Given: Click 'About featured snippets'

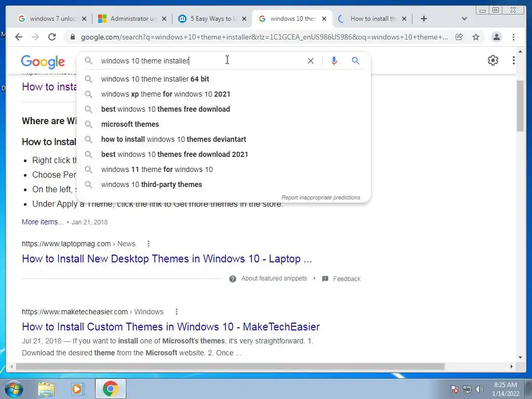Looking at the screenshot, I should 274,278.
